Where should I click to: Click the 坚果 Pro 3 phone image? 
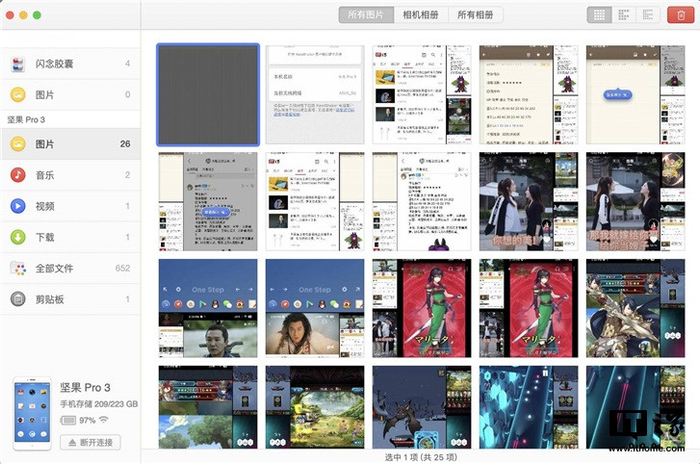[x=30, y=410]
